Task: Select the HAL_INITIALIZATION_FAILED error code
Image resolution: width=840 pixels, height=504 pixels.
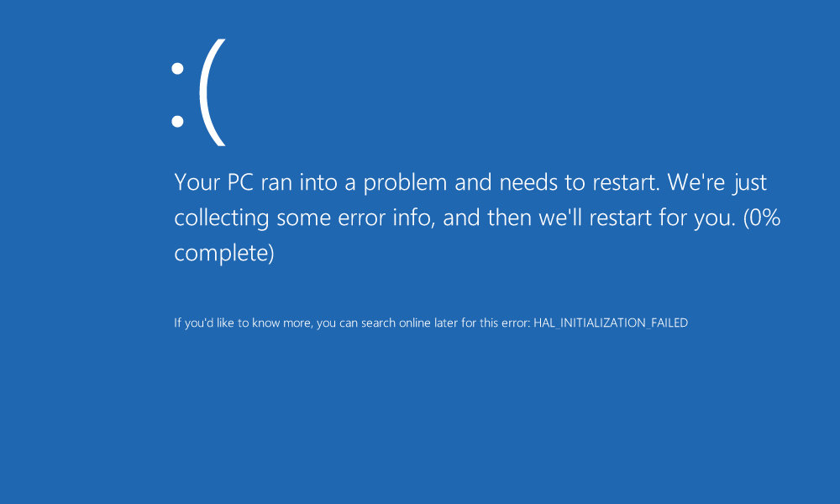Action: [x=611, y=323]
